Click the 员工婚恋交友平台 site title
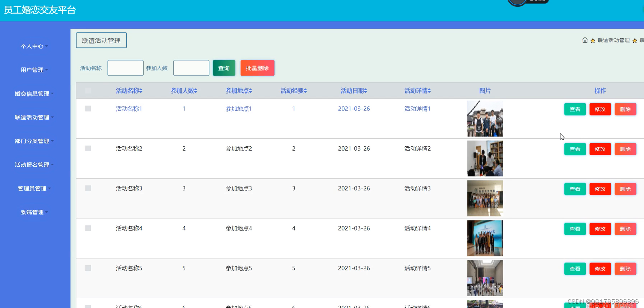Viewport: 644px width, 308px height. [40, 10]
